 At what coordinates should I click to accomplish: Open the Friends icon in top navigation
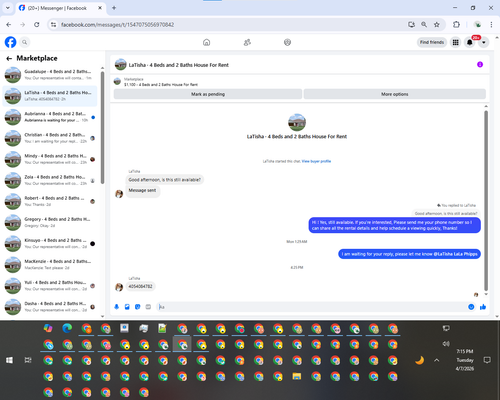pos(247,42)
